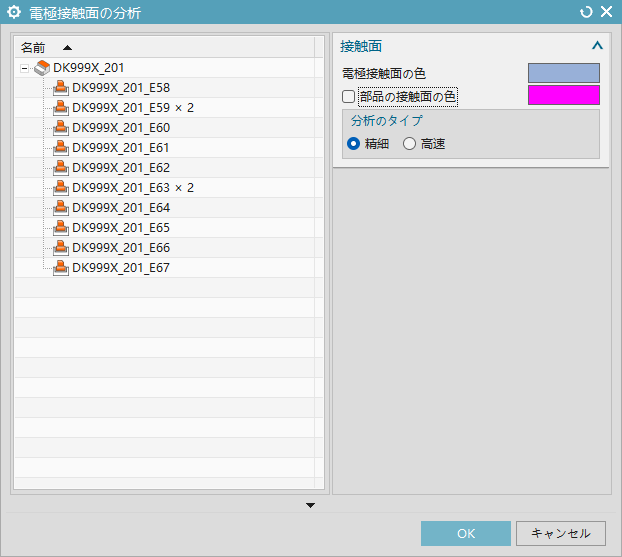622x557 pixels.
Task: Click the electrode icon beside DK999X_201_E62
Action: point(61,168)
